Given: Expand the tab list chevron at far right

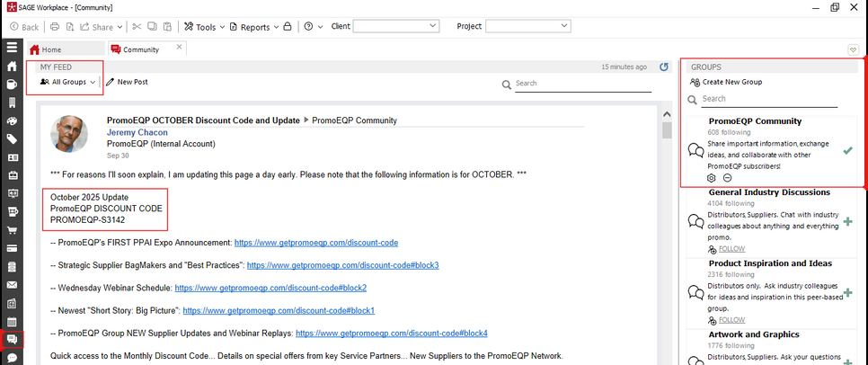Looking at the screenshot, I should coord(853,49).
